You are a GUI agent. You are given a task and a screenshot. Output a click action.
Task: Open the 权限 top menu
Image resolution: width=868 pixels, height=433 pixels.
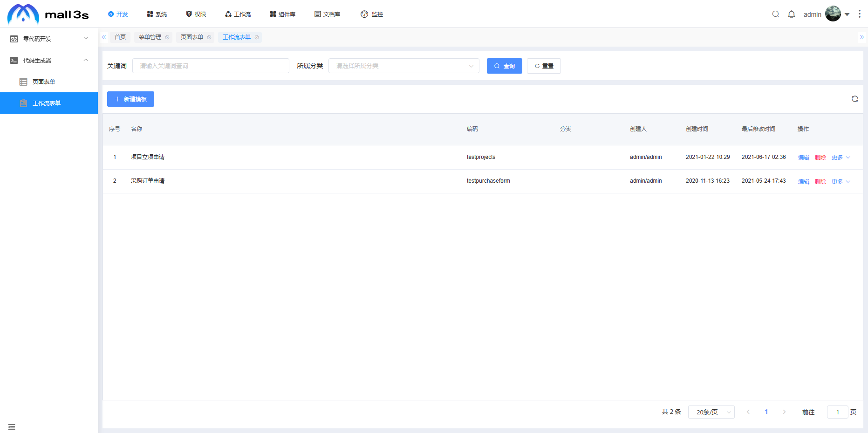click(196, 14)
